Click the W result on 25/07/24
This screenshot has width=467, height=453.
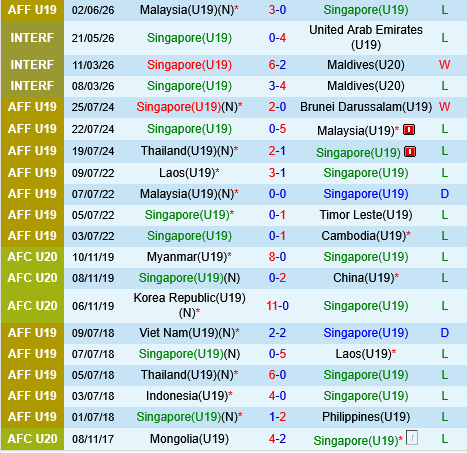tap(445, 107)
